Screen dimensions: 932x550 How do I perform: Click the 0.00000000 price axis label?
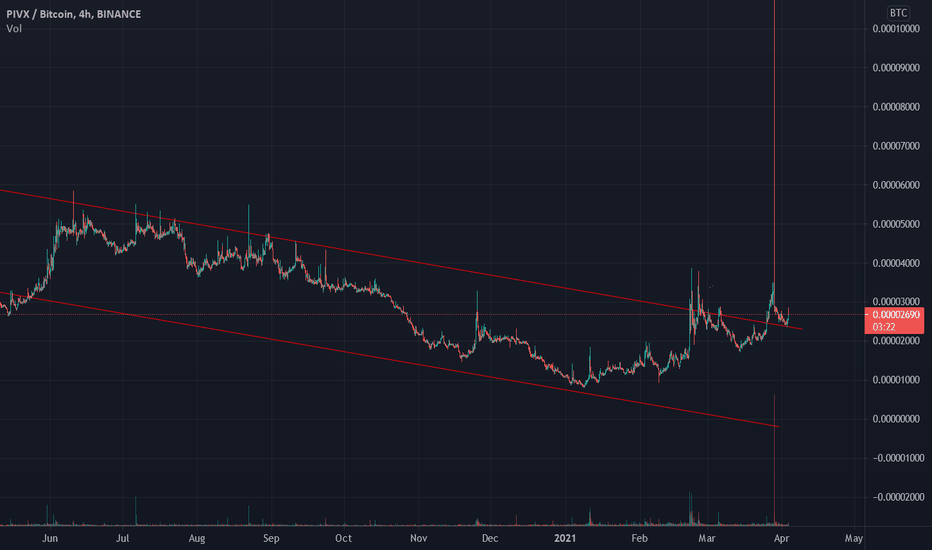coord(896,419)
